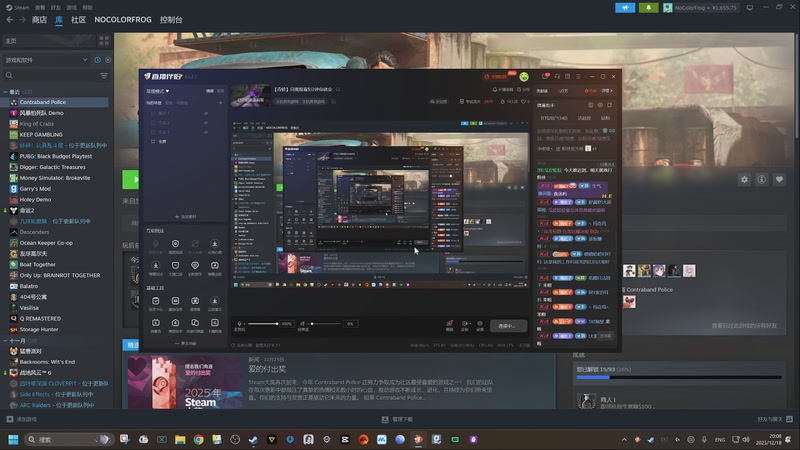This screenshot has width=800, height=450.
Task: Edit the stream title pencil icon
Action: 338,89
